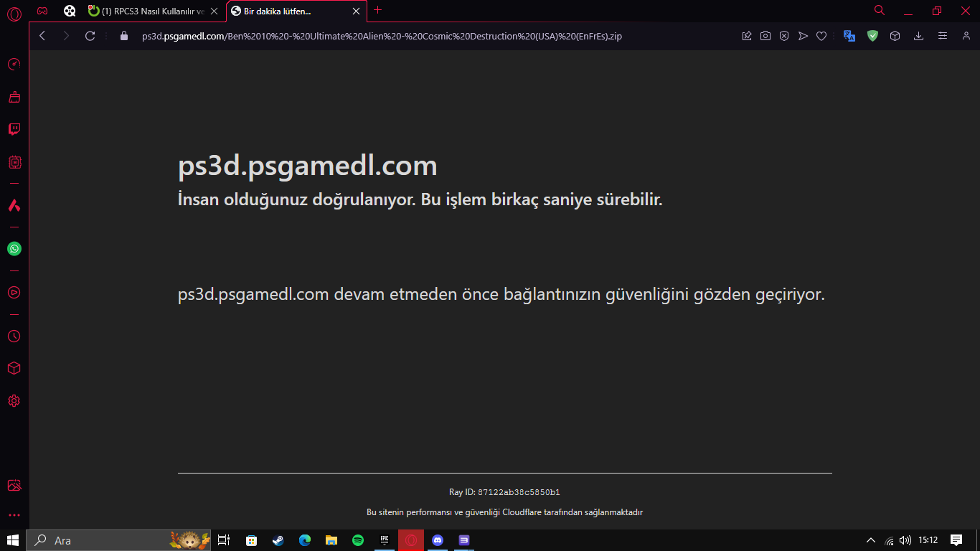Open Task View from the taskbar
This screenshot has width=980, height=551.
tap(223, 540)
